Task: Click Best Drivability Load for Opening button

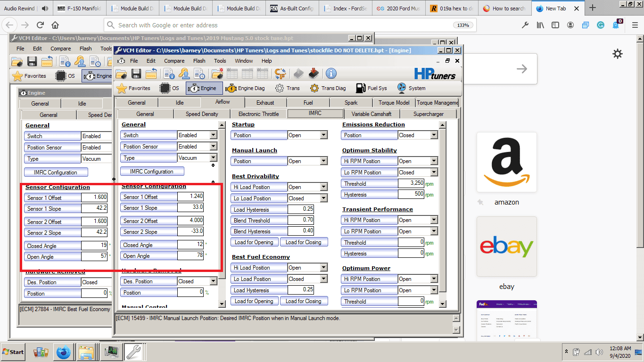Action: tap(254, 242)
